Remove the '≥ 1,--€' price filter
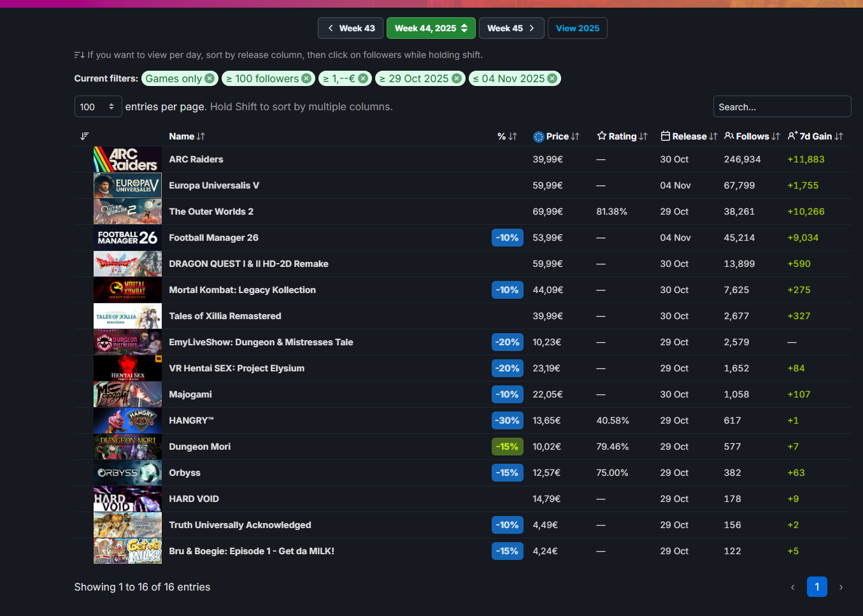Image resolution: width=863 pixels, height=616 pixels. point(363,78)
